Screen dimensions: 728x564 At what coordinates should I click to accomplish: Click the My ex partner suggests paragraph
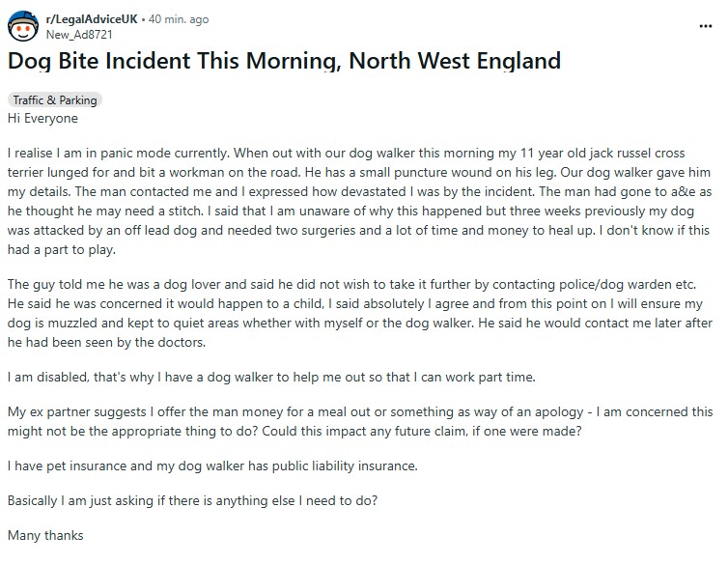[x=360, y=421]
